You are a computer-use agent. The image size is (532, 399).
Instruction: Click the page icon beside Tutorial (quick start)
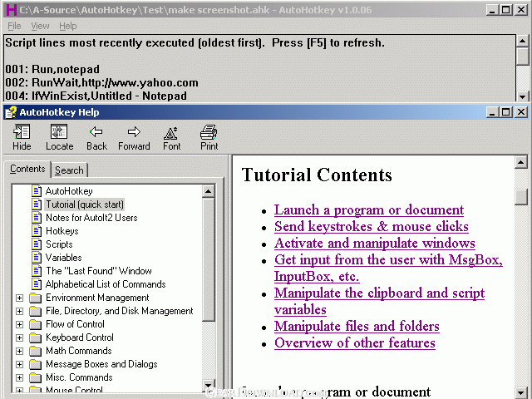click(37, 204)
